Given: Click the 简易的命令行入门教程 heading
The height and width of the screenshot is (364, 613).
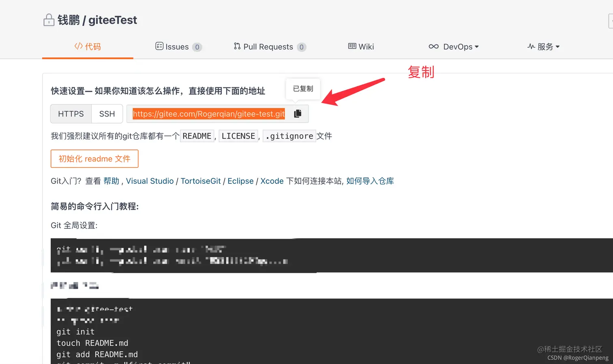Looking at the screenshot, I should (95, 206).
